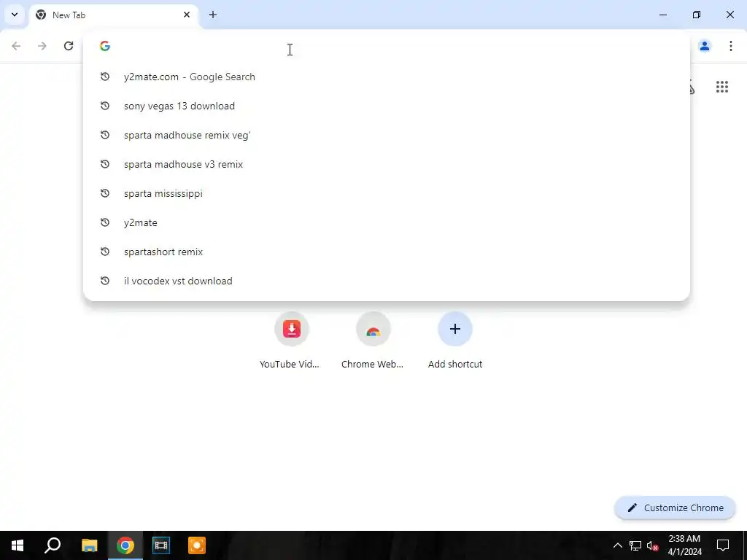Click history clock icon beside "sony vegas 13 download"
Screen dimensions: 747x560
105,106
